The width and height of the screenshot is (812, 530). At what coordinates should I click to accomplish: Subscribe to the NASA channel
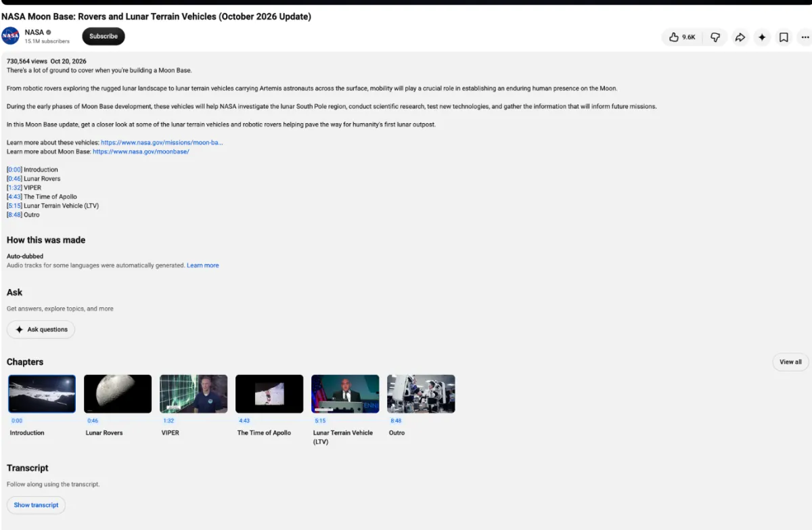point(104,37)
